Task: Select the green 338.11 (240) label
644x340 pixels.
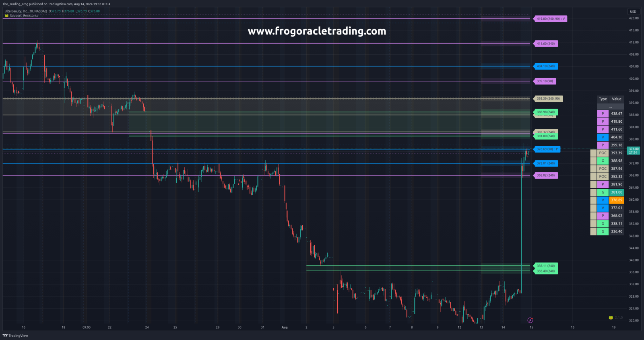Action: pyautogui.click(x=546, y=266)
